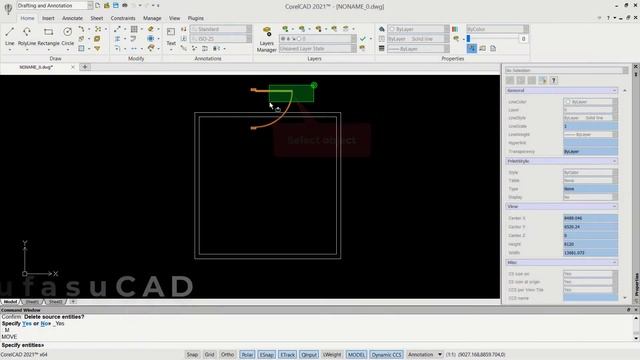
Task: Toggle LWeight display in the status bar
Action: (x=332, y=354)
